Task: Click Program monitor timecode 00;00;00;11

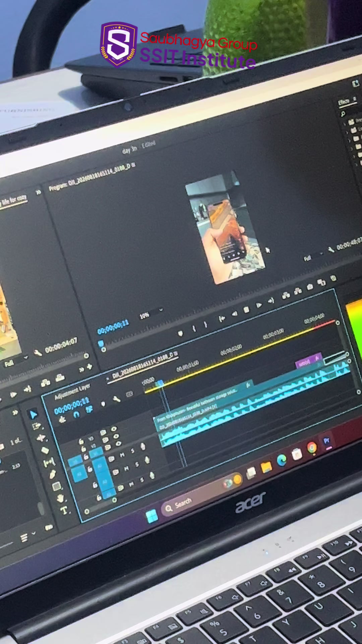Action: [113, 328]
